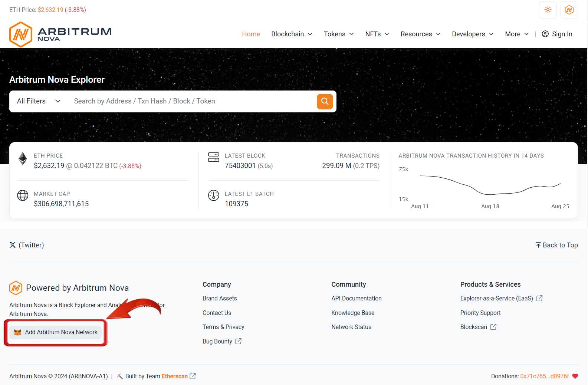The height and width of the screenshot is (385, 588).
Task: Open the API Documentation link
Action: click(357, 298)
